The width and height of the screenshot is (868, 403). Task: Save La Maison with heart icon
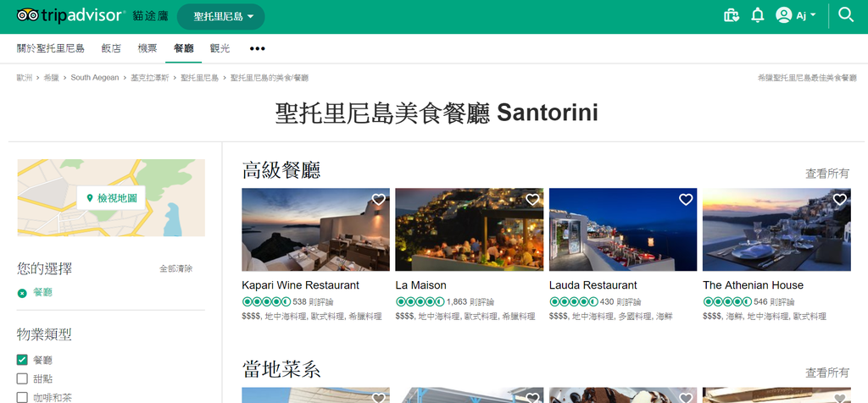pos(532,200)
